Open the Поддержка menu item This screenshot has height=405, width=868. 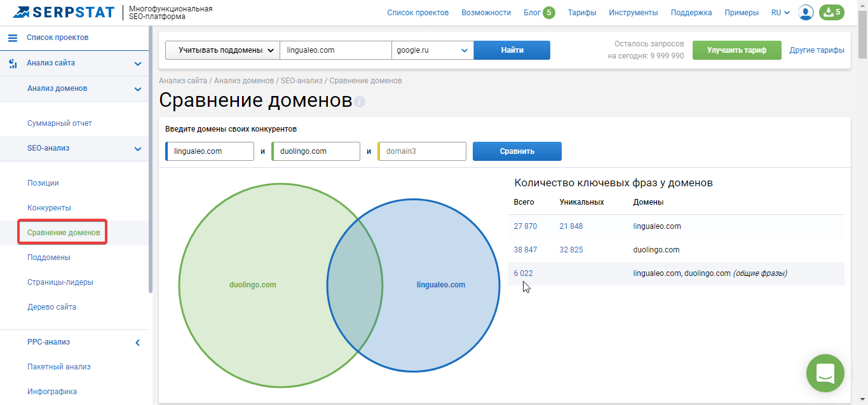pos(691,13)
